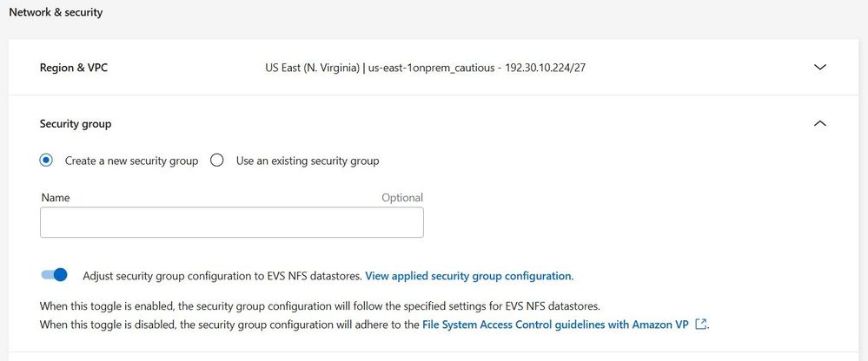Click the US East (N. Virginia) VPC summary text
Image resolution: width=868 pixels, height=361 pixels.
coord(425,68)
